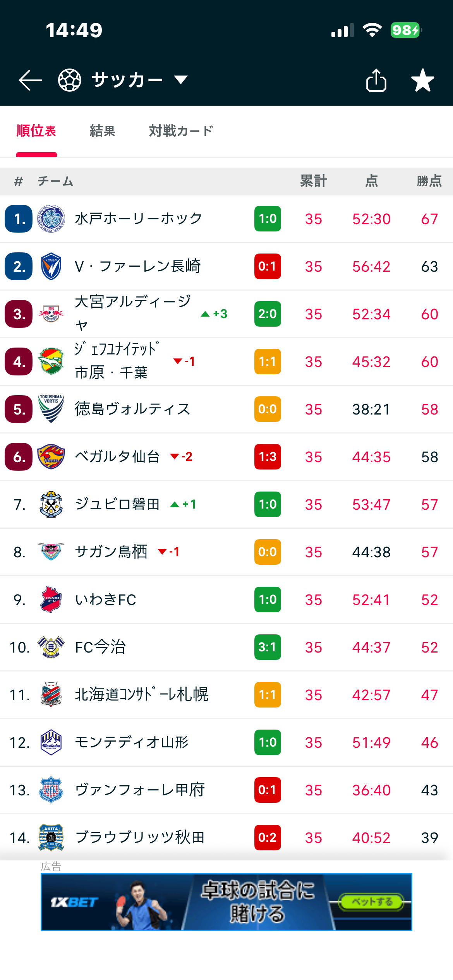Tap the 1XBET table tennis ad banner
The image size is (453, 980).
[226, 902]
